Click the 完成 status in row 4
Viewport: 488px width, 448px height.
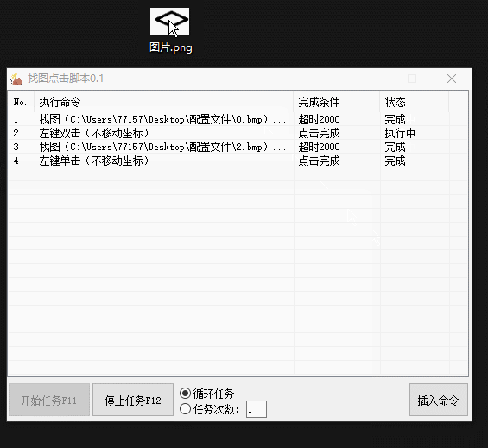395,161
